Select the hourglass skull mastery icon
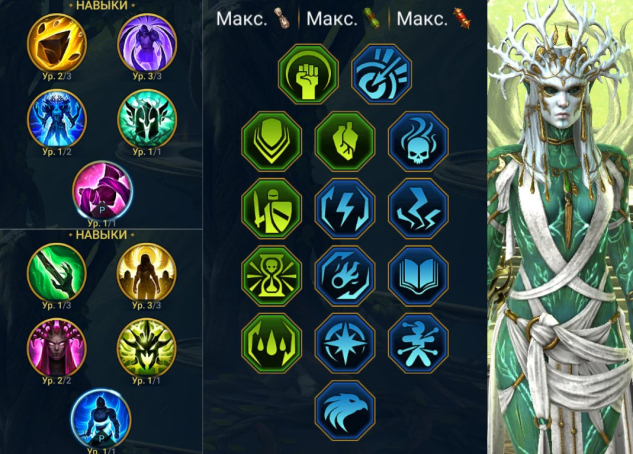633x454 pixels. 272,276
